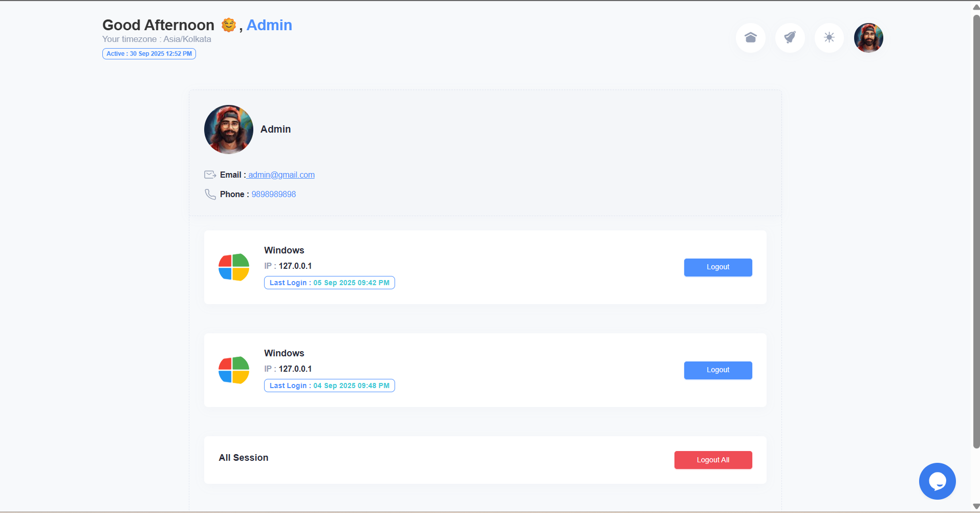Toggle light/dark theme with sun icon
980x513 pixels.
(x=829, y=37)
